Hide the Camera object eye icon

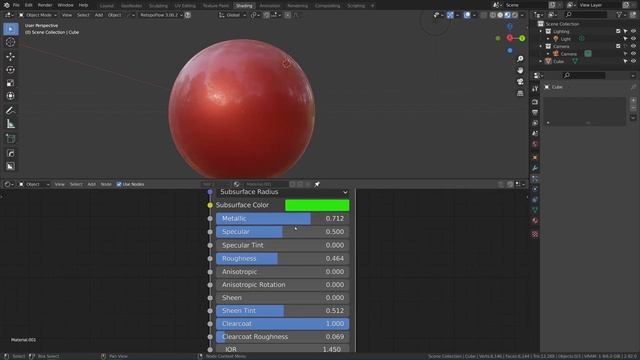pyautogui.click(x=633, y=53)
